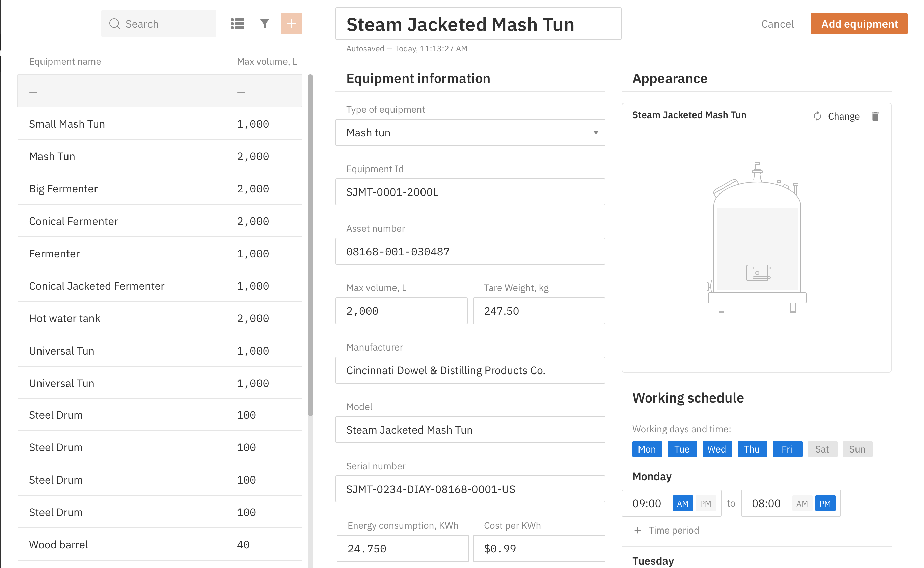The height and width of the screenshot is (568, 924).
Task: Click the mash tun illustration thumbnail
Action: pyautogui.click(x=757, y=237)
